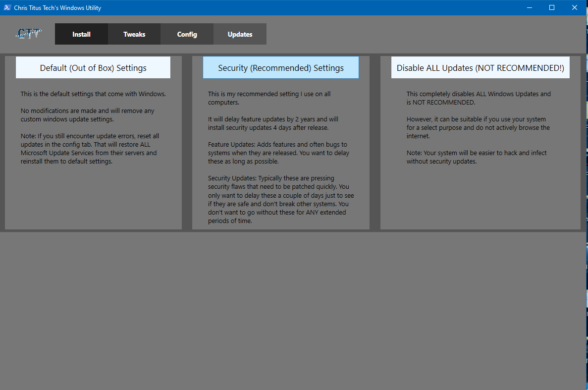Click the paragraph starting 'It will delay feature updates'
The height and width of the screenshot is (390, 588).
273,123
